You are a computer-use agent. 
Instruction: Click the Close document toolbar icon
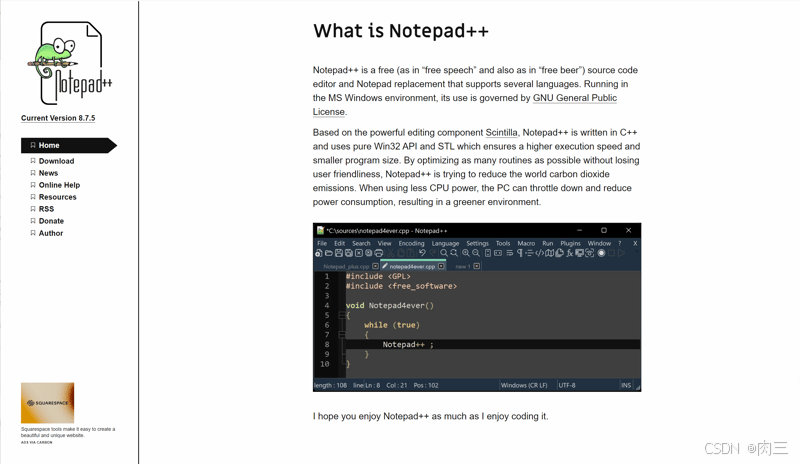click(x=359, y=253)
